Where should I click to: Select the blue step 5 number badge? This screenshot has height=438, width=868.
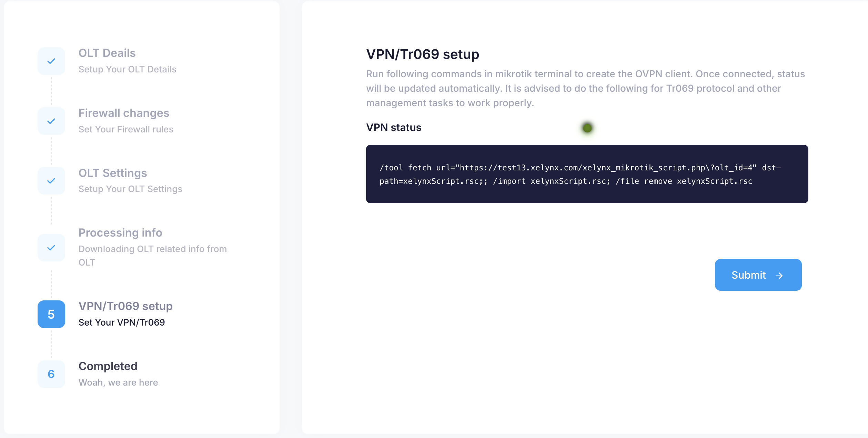(x=51, y=314)
